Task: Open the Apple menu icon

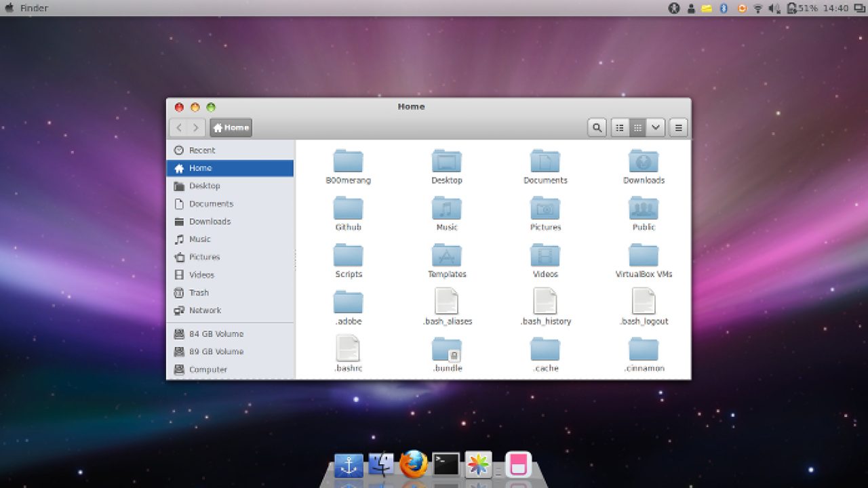Action: tap(9, 8)
